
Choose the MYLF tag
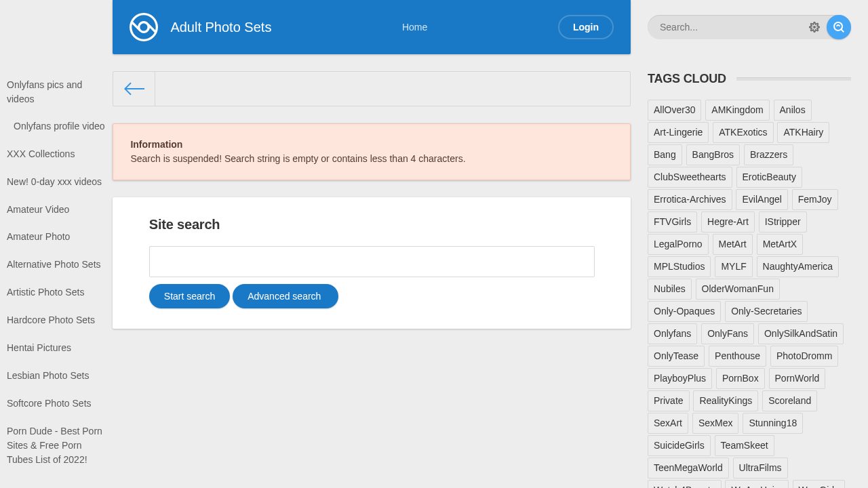tap(734, 267)
